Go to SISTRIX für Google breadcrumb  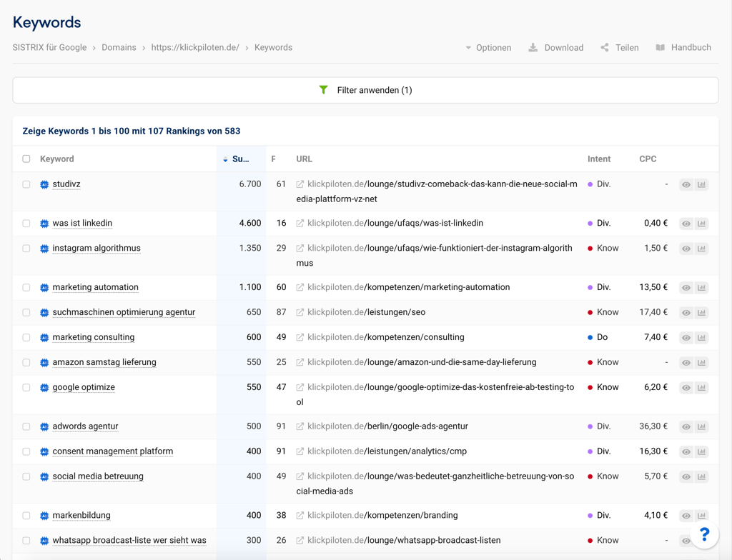click(49, 48)
